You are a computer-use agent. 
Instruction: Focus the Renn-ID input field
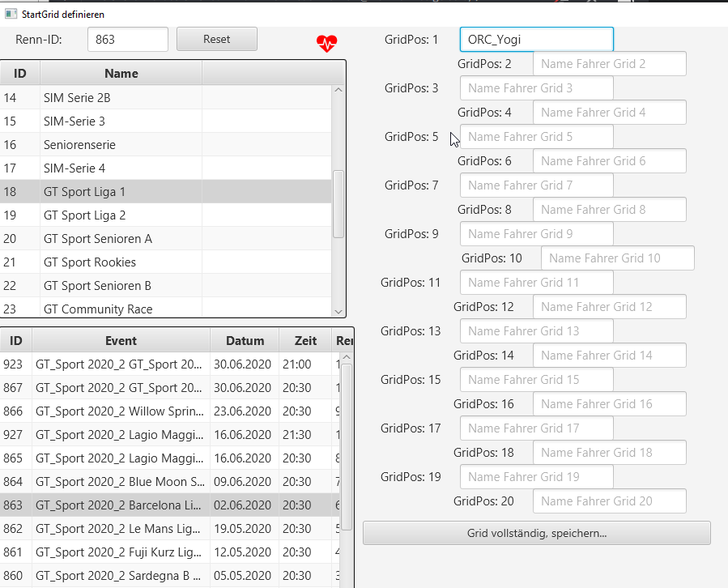coord(127,39)
